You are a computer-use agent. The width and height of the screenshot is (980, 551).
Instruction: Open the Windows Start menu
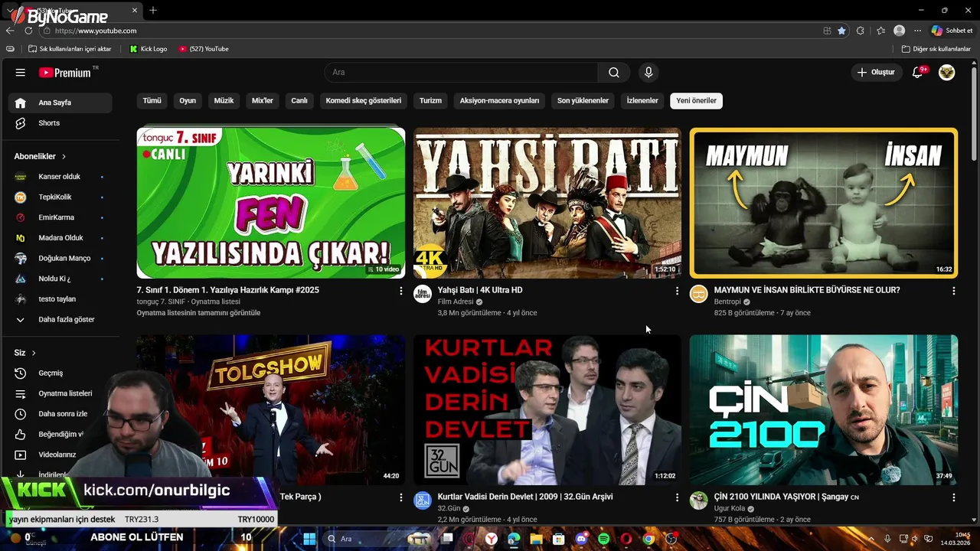pyautogui.click(x=309, y=539)
